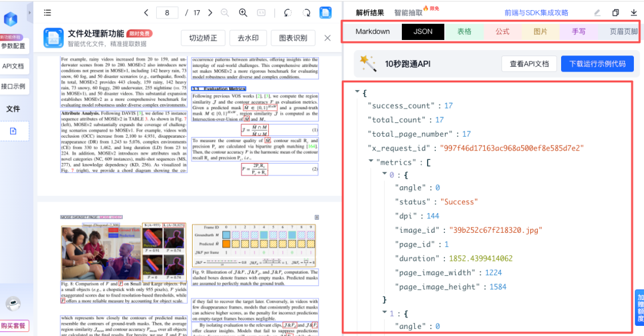Click the dpi value 144
644x336 pixels.
432,216
